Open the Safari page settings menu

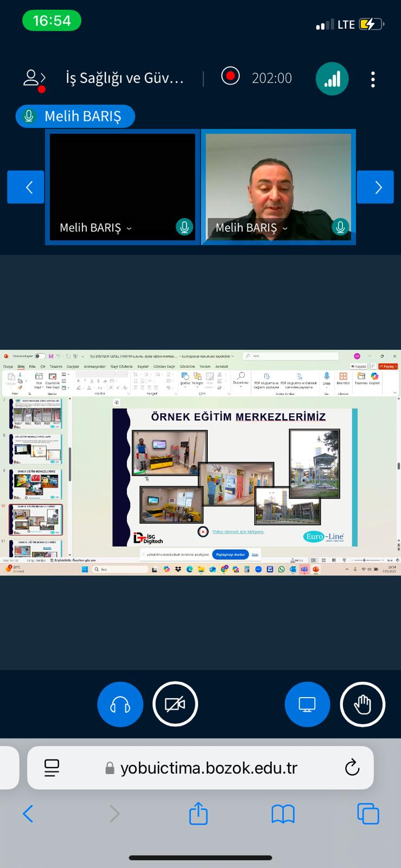[x=52, y=768]
